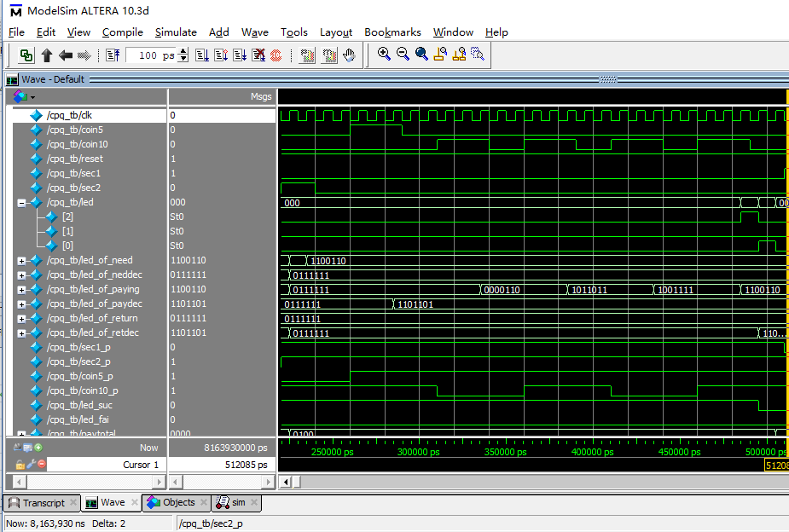Click the Break simulation hand icon
789x532 pixels.
point(349,55)
